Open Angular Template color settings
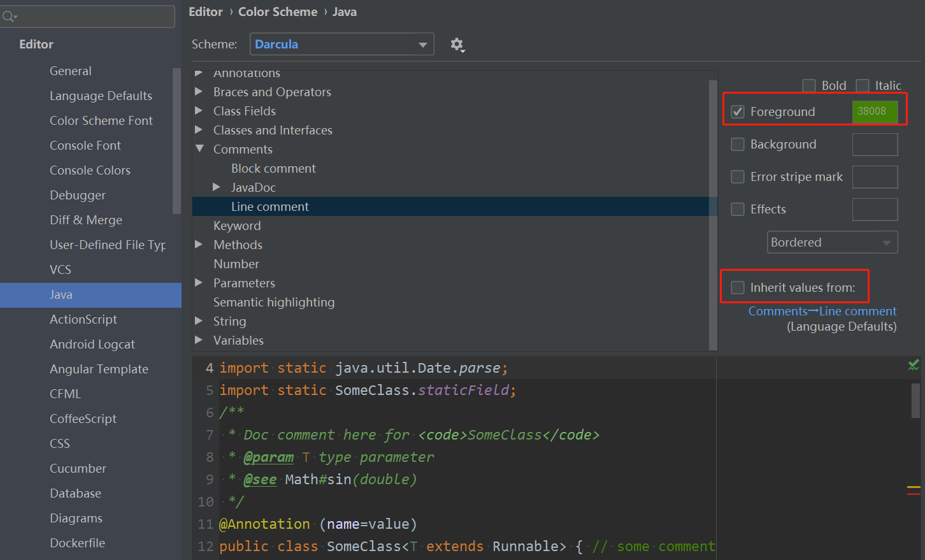 point(99,369)
